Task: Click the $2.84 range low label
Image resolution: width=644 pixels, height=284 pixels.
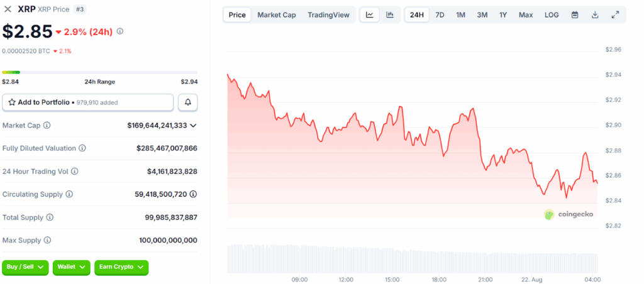Action: pos(10,82)
